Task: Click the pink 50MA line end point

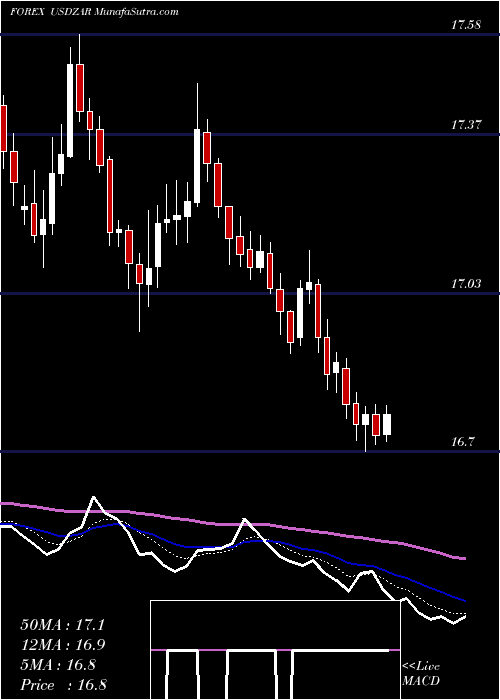Action: 463,558
